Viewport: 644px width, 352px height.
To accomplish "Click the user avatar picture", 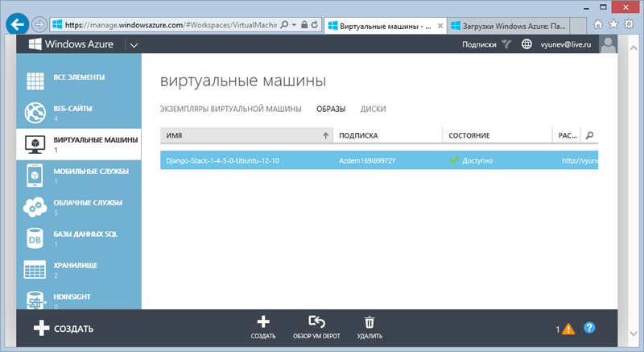I will coord(608,44).
